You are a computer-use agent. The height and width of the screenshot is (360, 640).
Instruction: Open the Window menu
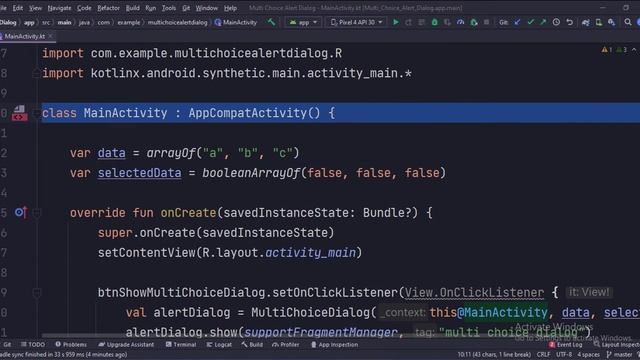[207, 8]
